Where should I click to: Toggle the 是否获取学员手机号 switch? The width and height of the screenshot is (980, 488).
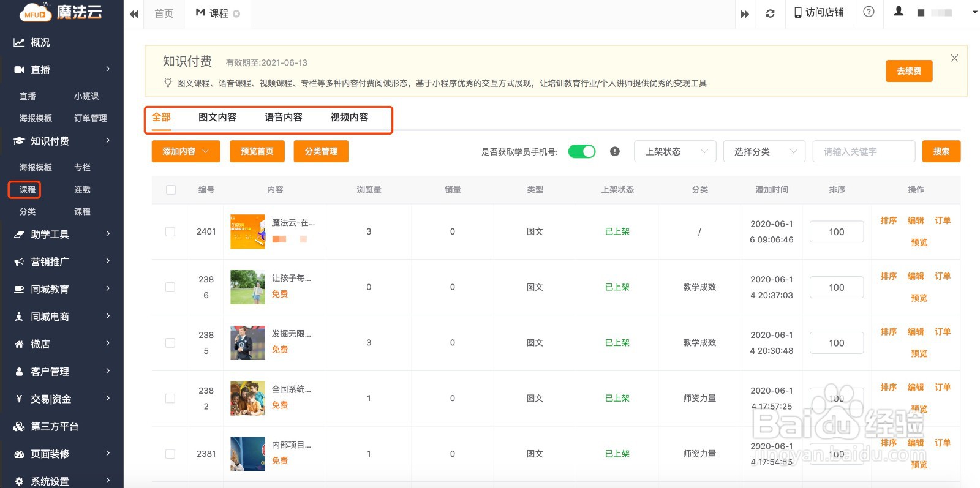pos(582,152)
